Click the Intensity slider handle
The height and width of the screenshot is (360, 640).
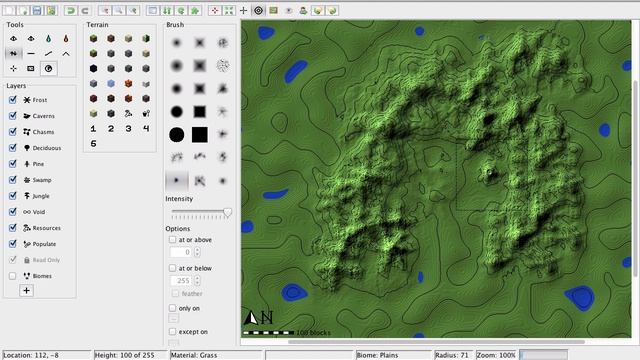(x=227, y=212)
